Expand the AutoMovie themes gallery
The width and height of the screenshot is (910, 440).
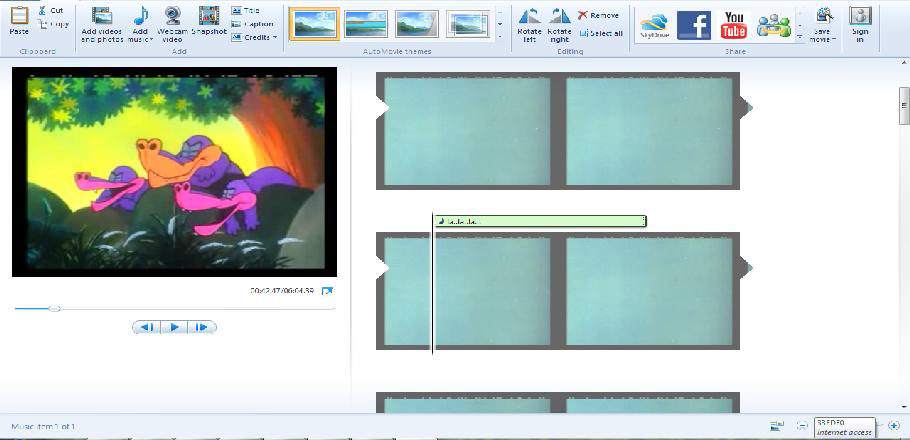(500, 37)
